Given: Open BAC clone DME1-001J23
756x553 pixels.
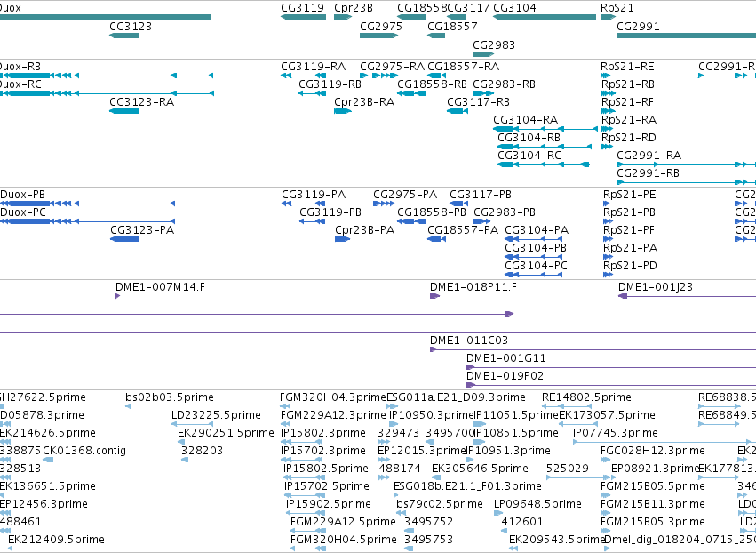Looking at the screenshot, I should pyautogui.click(x=656, y=287).
